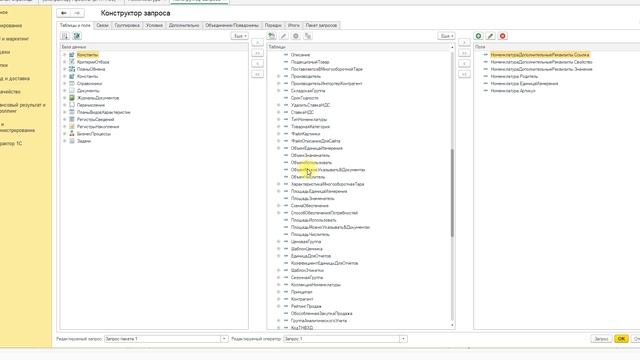This screenshot has width=640, height=360.
Task: Select the Описание field in Таблицы
Action: (x=300, y=55)
